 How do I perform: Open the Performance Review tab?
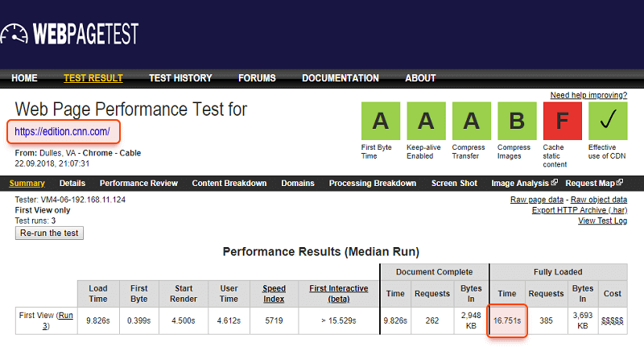138,183
